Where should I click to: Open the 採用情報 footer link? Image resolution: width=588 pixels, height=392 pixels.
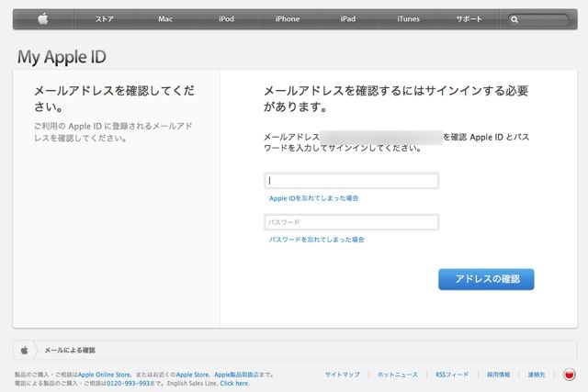click(x=498, y=375)
